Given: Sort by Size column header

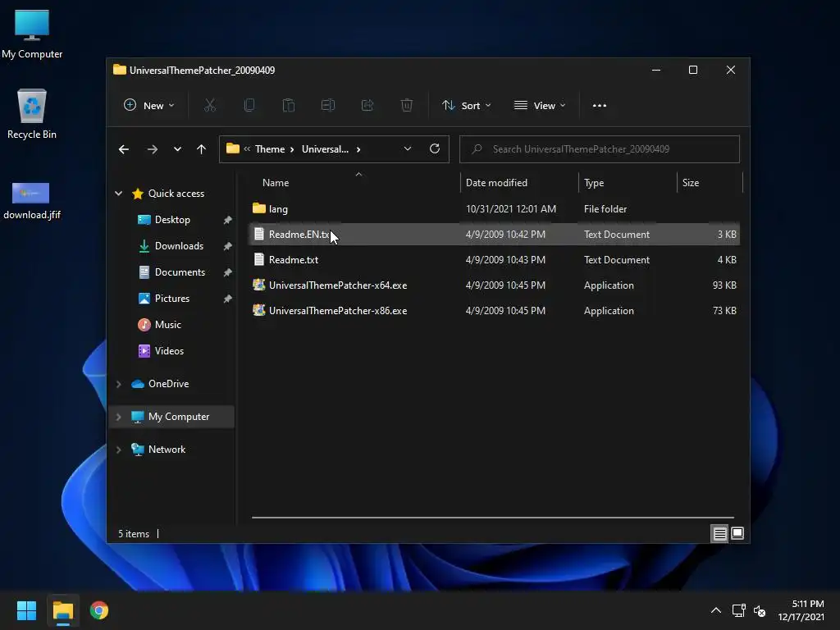Looking at the screenshot, I should point(710,183).
